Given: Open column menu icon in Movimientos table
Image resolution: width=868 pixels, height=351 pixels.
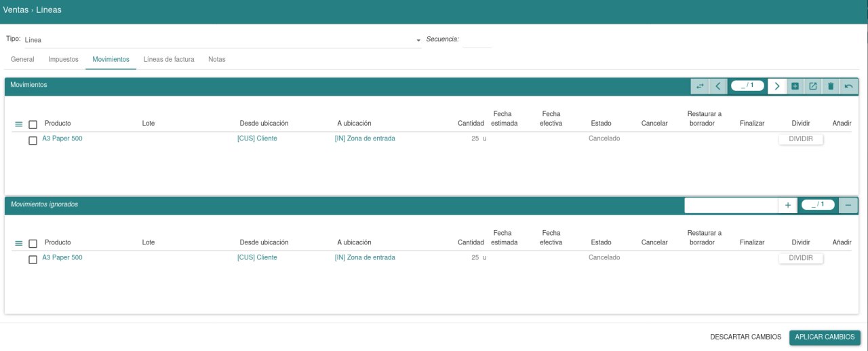Looking at the screenshot, I should click(x=19, y=124).
